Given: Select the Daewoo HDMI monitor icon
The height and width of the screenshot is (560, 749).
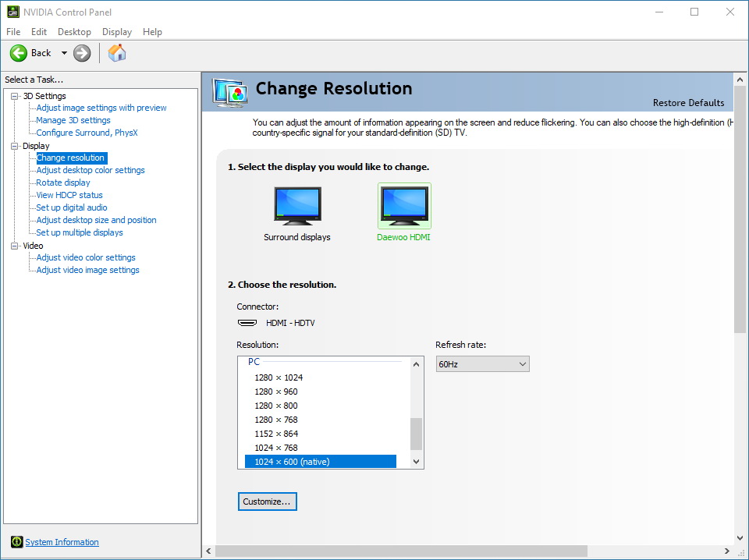Looking at the screenshot, I should tap(404, 206).
